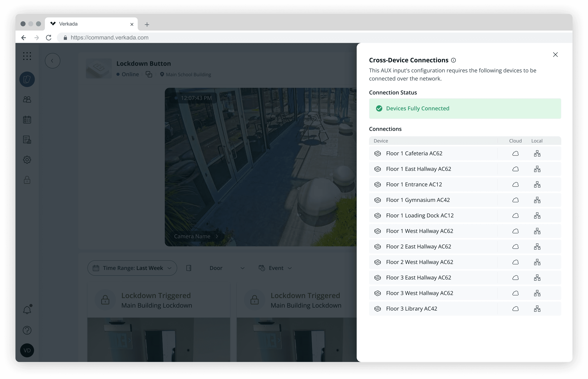The height and width of the screenshot is (379, 588).
Task: Open a new browser tab
Action: tap(147, 24)
